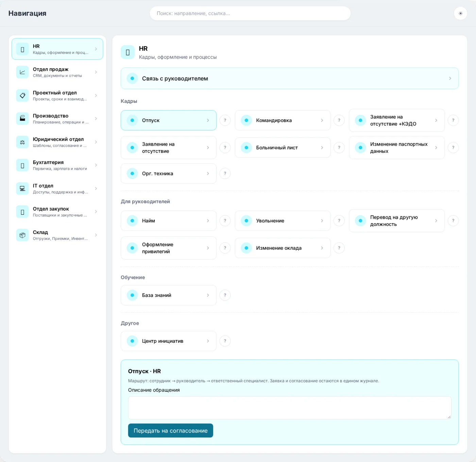
Task: Show help for Центр инициатив
Action: pos(225,341)
